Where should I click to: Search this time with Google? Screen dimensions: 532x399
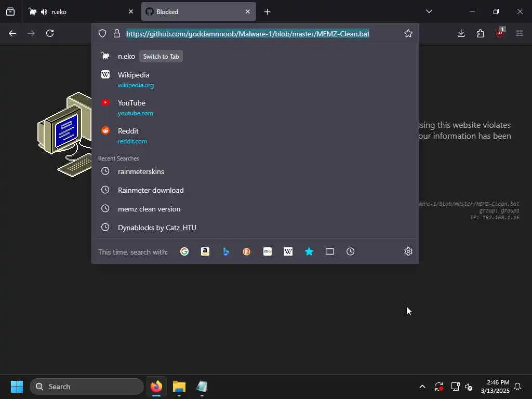click(184, 251)
